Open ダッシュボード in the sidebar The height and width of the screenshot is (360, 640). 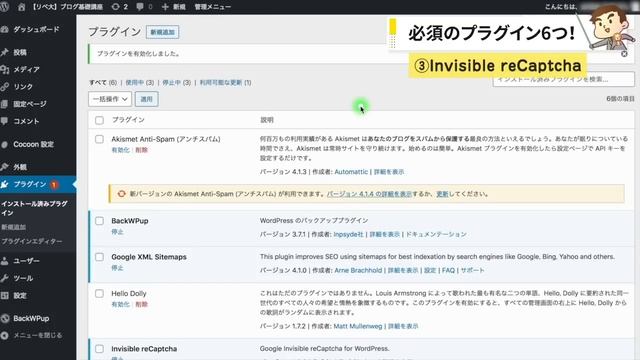tap(36, 29)
